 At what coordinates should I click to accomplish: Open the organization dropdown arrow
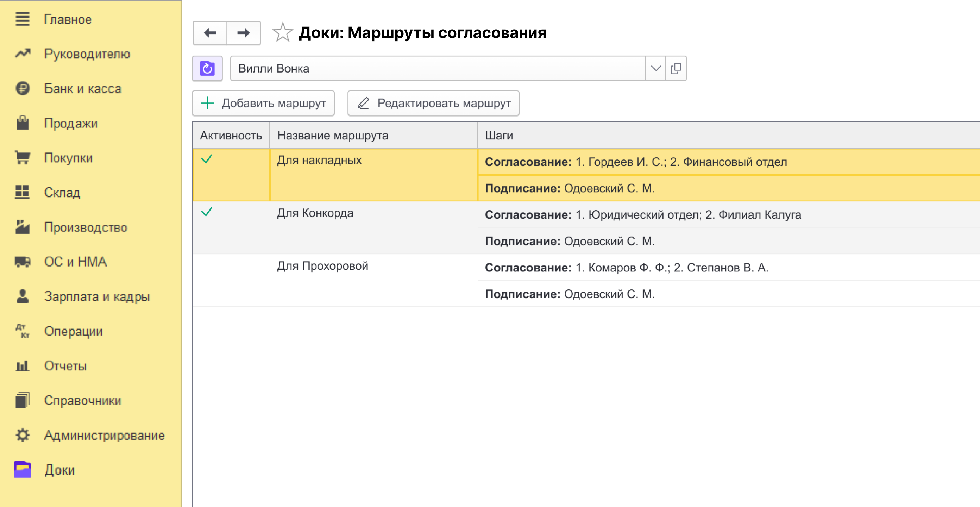click(655, 69)
